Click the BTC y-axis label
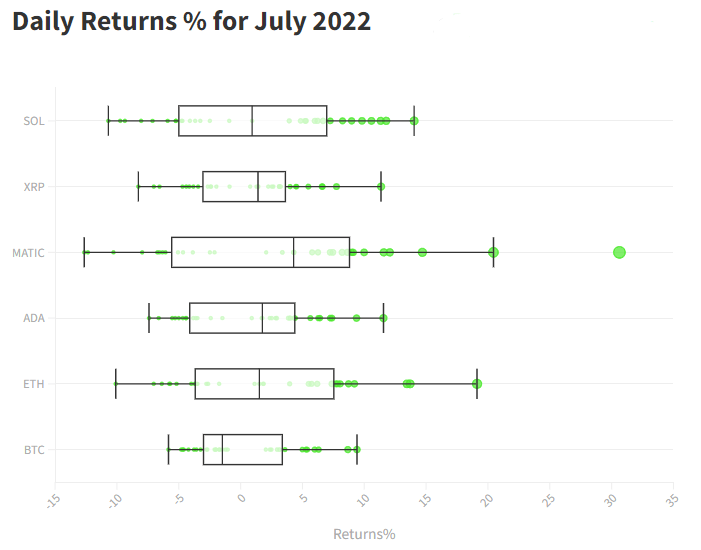The width and height of the screenshot is (701, 550). point(34,450)
